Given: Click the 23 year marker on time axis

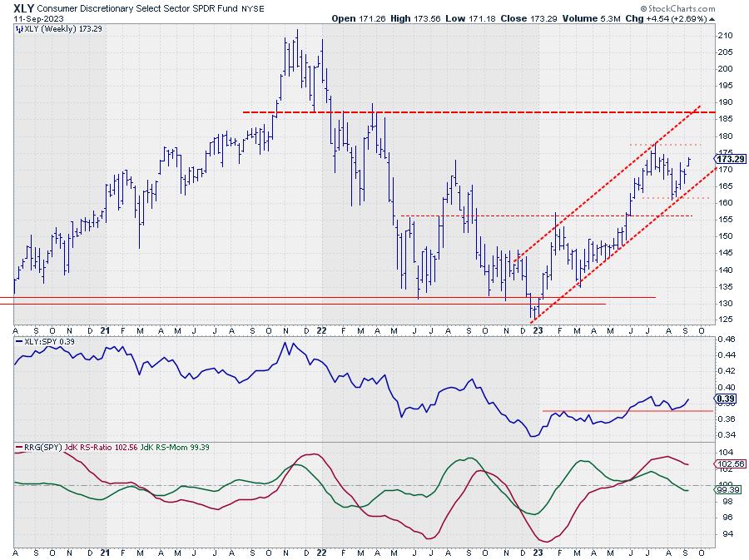Looking at the screenshot, I should coord(537,330).
